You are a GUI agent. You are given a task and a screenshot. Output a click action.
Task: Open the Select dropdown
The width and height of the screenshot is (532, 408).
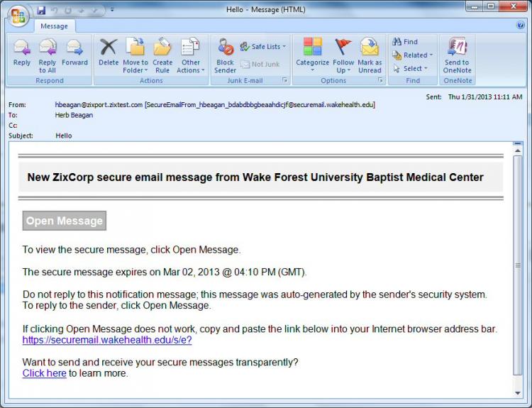(411, 69)
